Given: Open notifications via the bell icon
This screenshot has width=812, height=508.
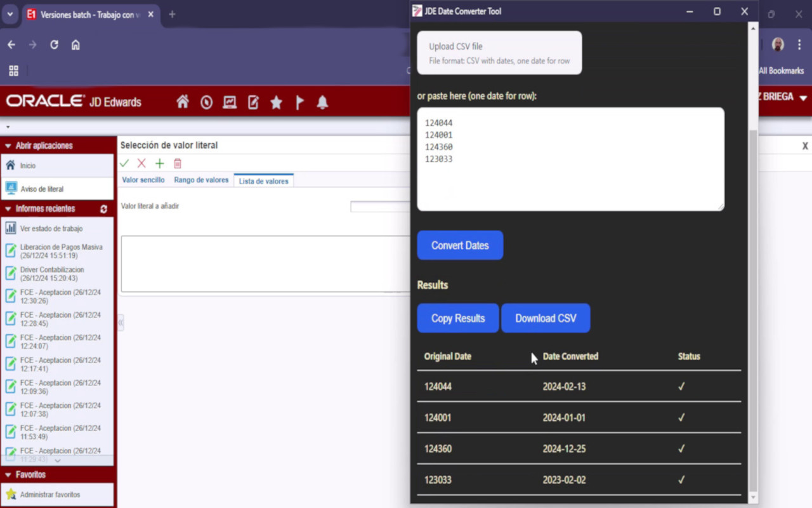Looking at the screenshot, I should point(322,102).
